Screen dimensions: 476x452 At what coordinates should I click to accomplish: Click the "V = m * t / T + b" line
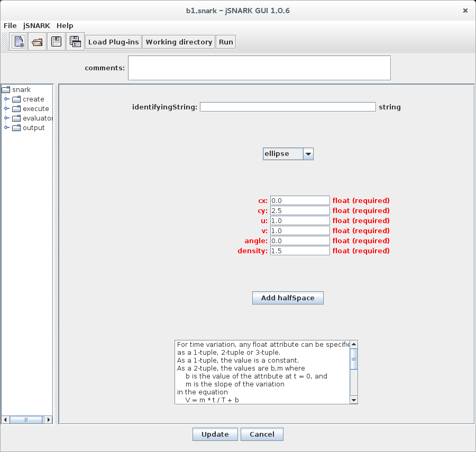(212, 400)
